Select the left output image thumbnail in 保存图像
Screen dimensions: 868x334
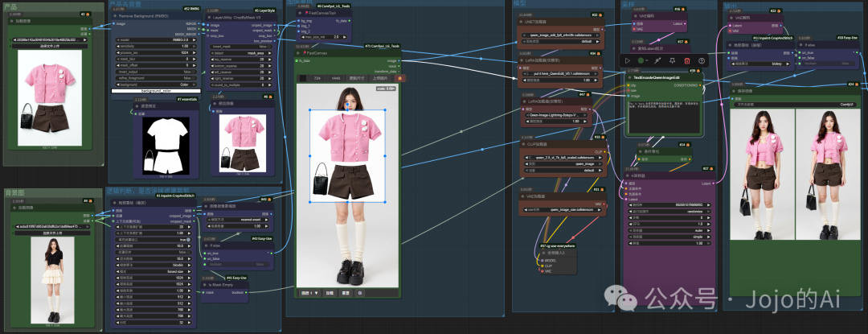point(762,174)
